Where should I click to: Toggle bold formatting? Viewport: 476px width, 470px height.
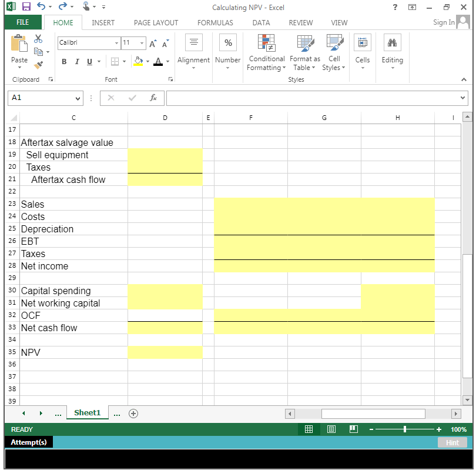tap(63, 61)
